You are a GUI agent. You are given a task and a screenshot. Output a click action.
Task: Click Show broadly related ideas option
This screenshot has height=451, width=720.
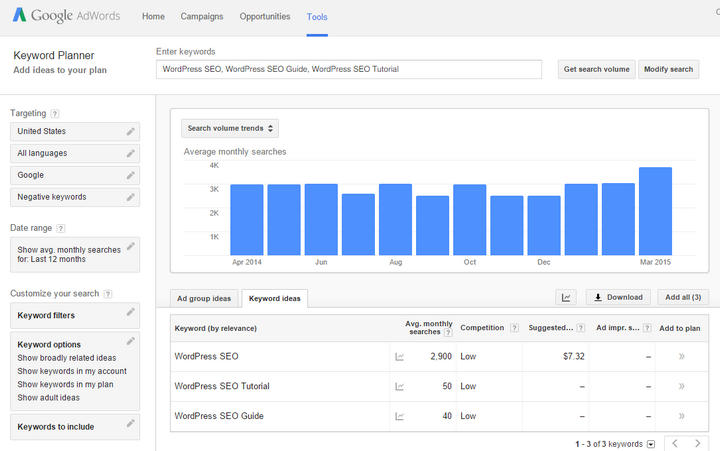pyautogui.click(x=67, y=358)
